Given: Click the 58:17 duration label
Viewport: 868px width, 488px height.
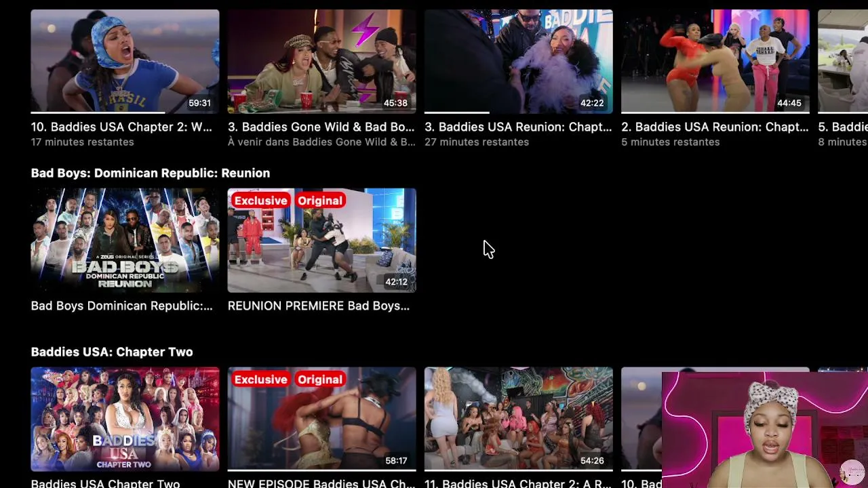Looking at the screenshot, I should pos(397,461).
